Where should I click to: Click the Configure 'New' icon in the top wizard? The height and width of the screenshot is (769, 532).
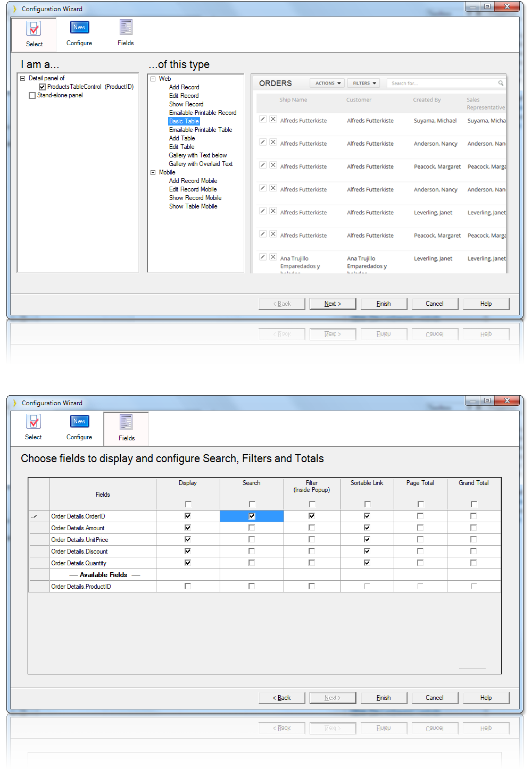(79, 27)
